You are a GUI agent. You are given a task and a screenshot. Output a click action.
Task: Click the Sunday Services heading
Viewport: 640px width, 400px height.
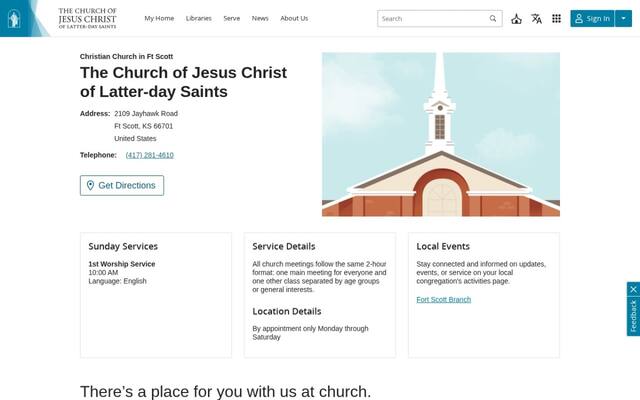123,247
